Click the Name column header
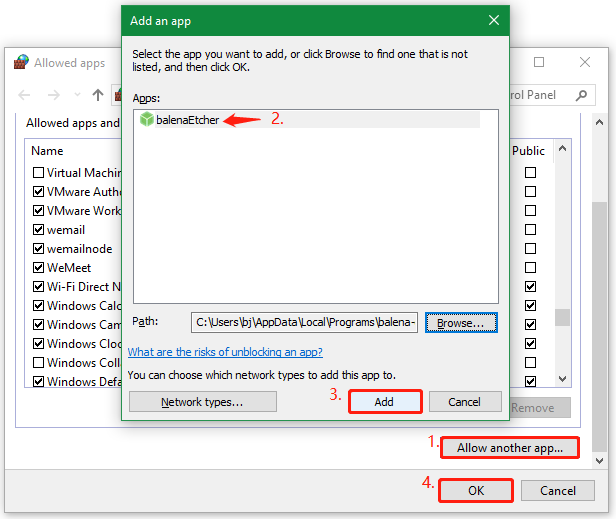616x519 pixels. [x=47, y=151]
